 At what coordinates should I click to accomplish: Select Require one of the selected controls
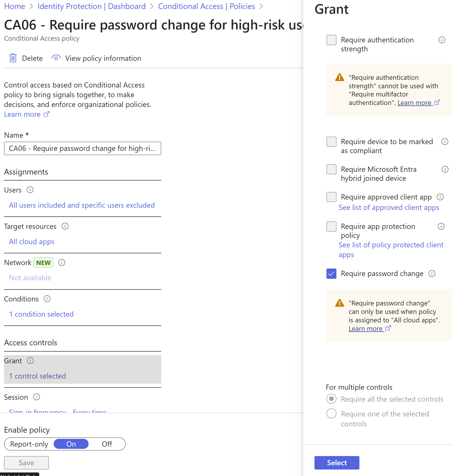coord(331,413)
